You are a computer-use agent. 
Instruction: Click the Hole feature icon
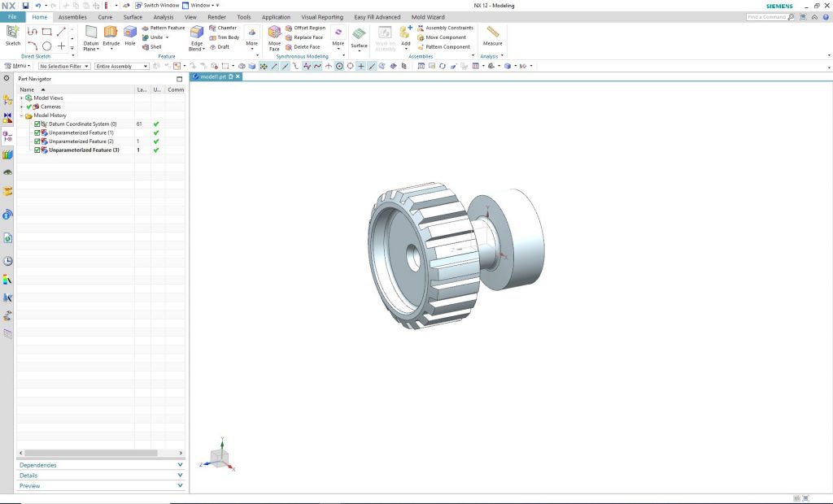click(130, 34)
